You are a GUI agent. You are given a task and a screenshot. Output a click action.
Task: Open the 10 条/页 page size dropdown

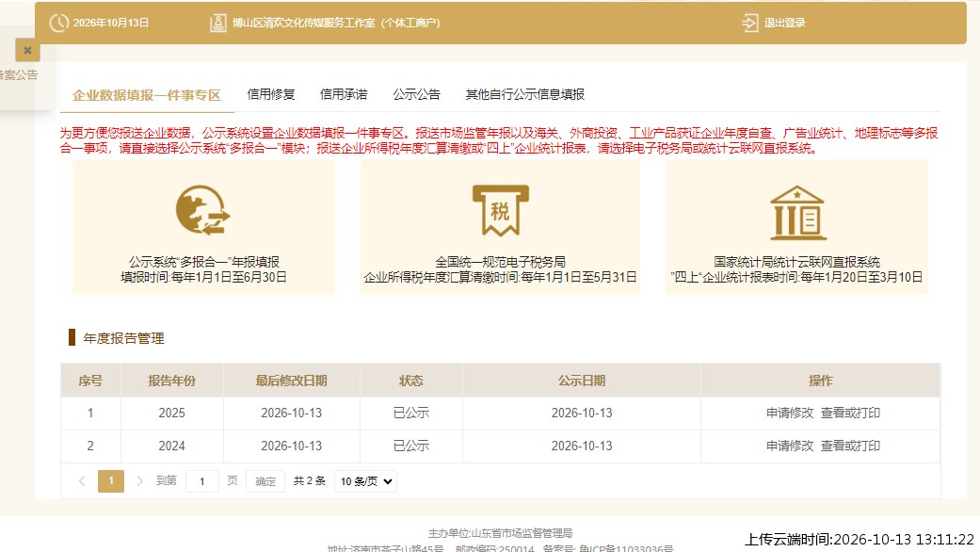click(365, 481)
